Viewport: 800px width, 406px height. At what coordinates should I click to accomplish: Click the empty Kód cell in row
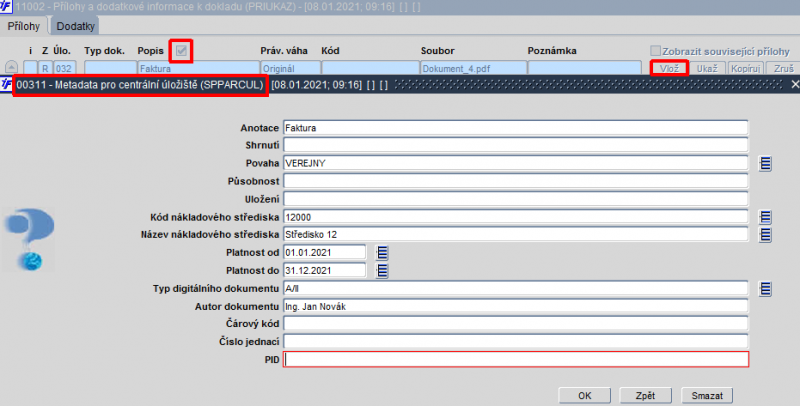tap(370, 68)
